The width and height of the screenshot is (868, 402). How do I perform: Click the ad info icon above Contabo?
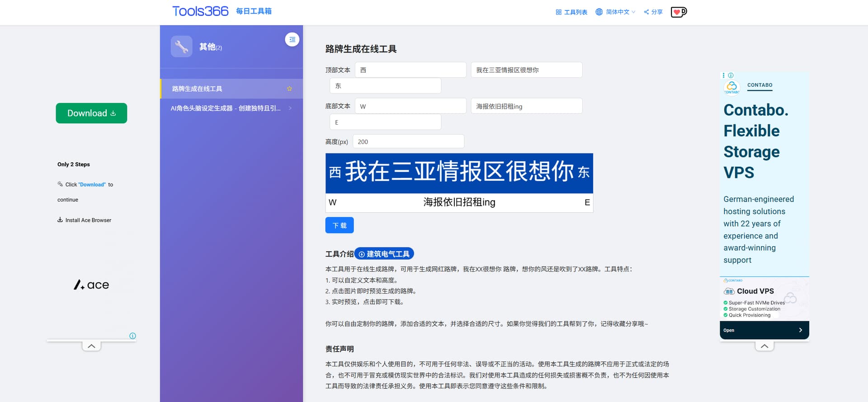pyautogui.click(x=731, y=75)
